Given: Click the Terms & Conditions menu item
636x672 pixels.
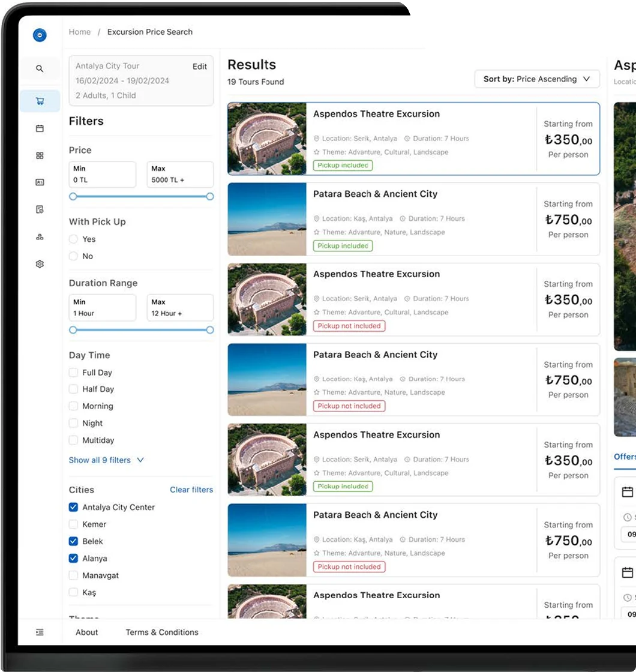Looking at the screenshot, I should tap(161, 632).
